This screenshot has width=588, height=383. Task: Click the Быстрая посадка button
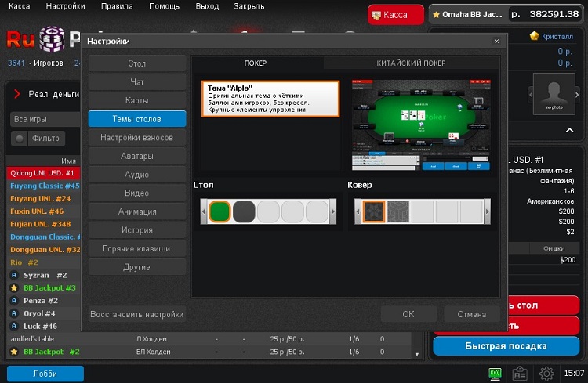(x=510, y=347)
